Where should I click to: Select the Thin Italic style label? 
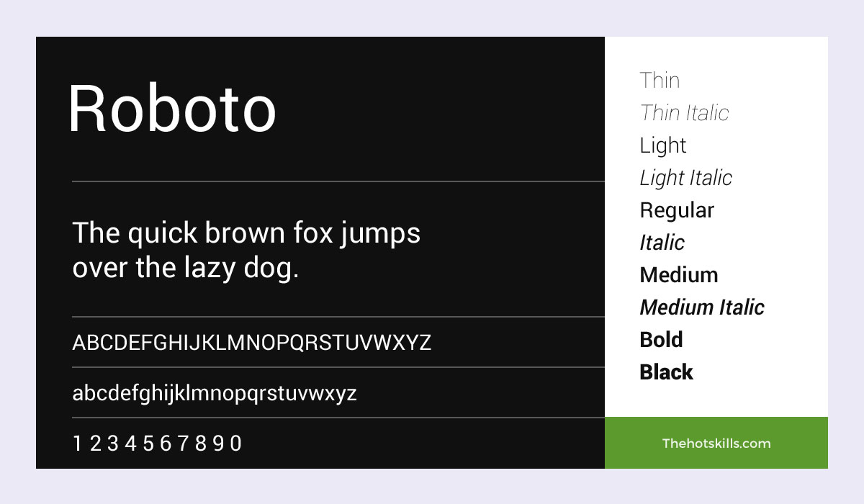tap(684, 113)
